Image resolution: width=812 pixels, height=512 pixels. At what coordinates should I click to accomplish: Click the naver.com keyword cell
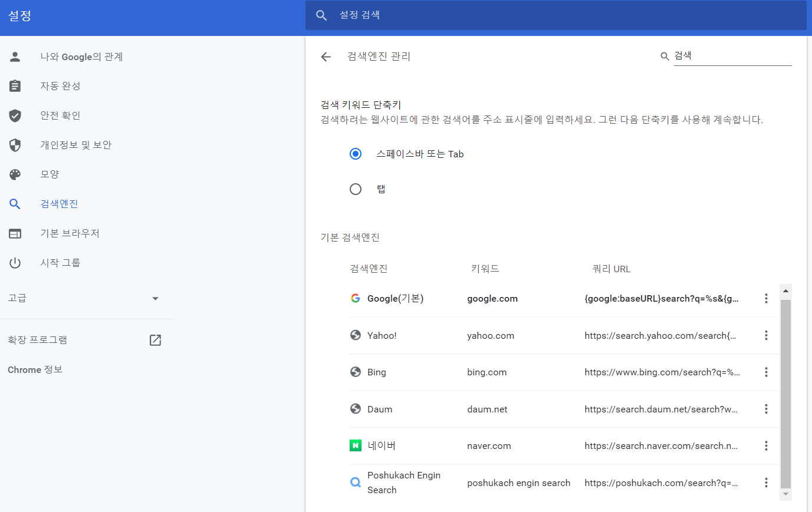(x=489, y=446)
